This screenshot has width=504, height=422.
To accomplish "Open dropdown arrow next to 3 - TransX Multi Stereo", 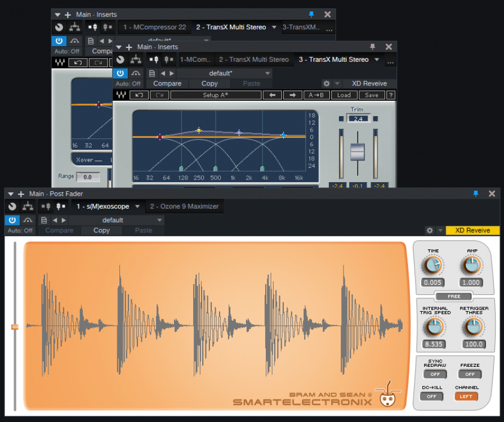I will pyautogui.click(x=377, y=60).
